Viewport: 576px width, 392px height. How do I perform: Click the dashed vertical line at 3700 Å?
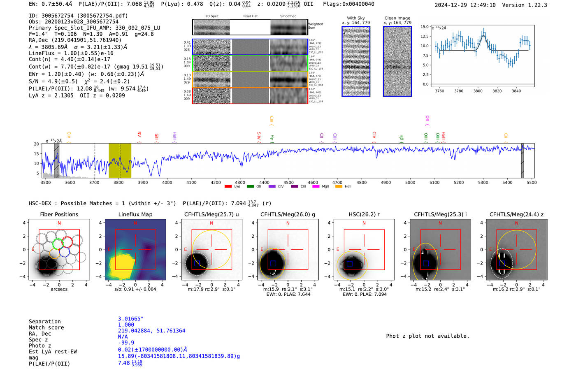[95, 160]
